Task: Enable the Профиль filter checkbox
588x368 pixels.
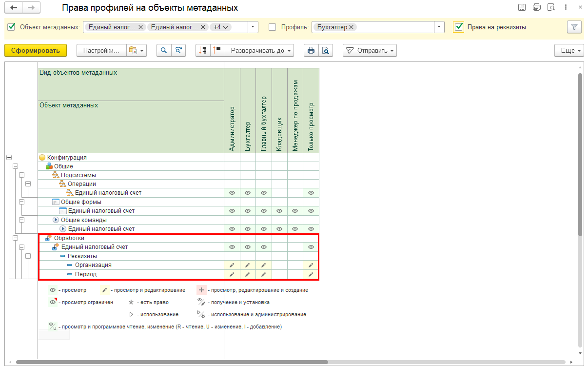Action: tap(273, 27)
